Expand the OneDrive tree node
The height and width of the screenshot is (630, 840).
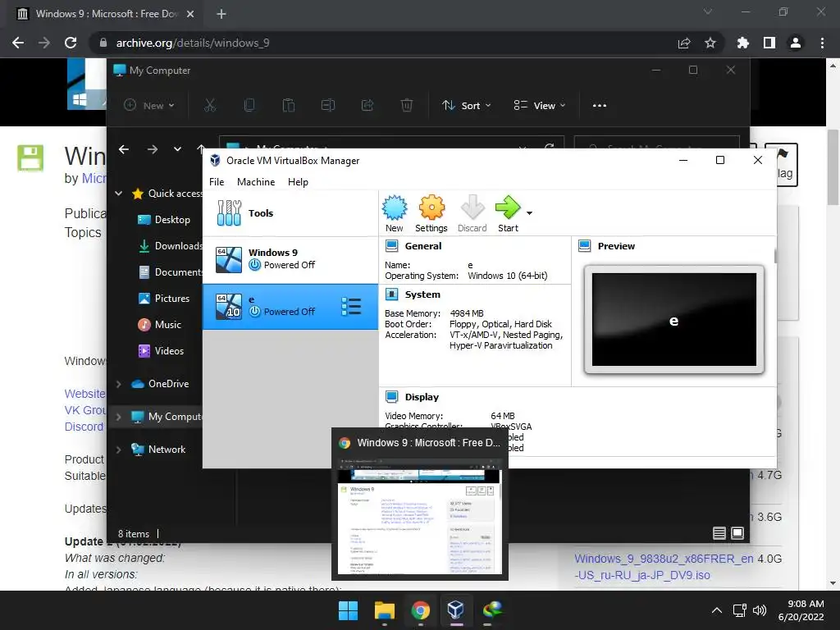118,384
